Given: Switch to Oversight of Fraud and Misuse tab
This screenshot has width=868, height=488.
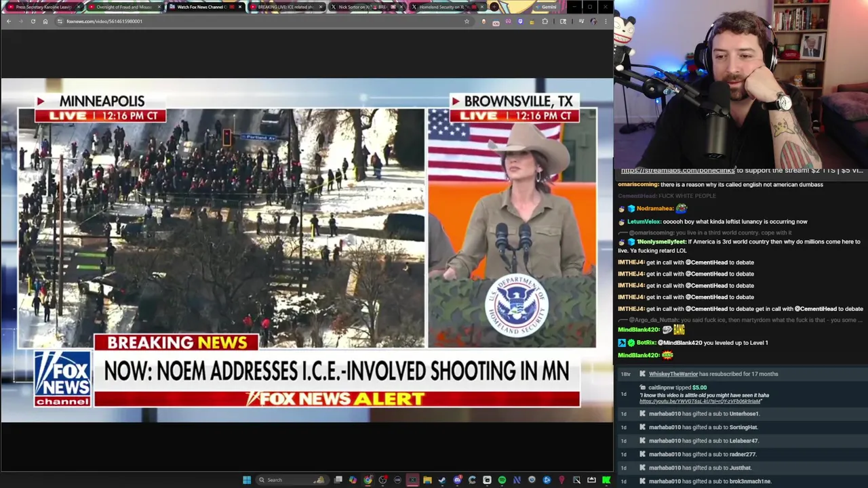Looking at the screenshot, I should point(124,7).
